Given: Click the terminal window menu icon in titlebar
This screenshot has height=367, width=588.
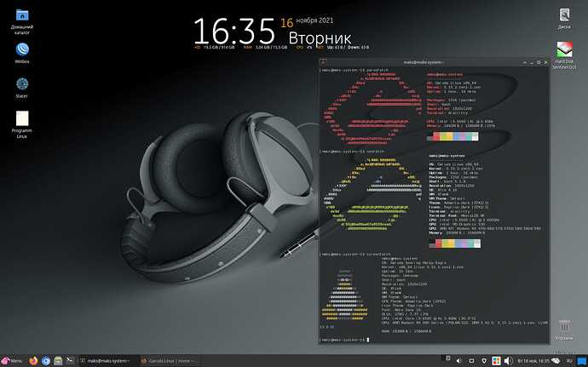Looking at the screenshot, I should (x=323, y=62).
